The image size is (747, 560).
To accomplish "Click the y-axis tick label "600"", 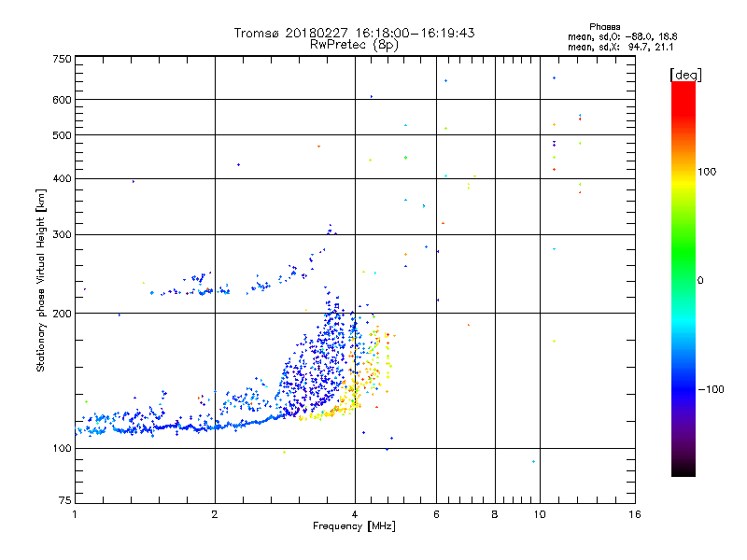I will coord(62,100).
